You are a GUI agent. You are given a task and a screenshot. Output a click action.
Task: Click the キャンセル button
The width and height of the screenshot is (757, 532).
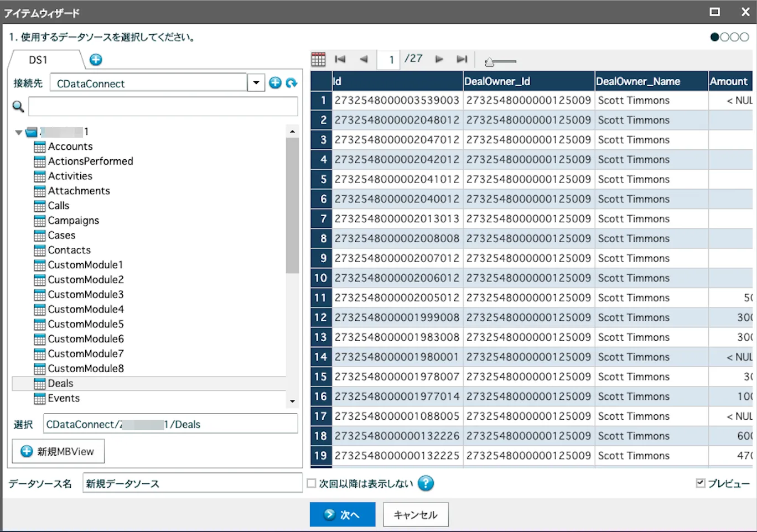pos(416,514)
